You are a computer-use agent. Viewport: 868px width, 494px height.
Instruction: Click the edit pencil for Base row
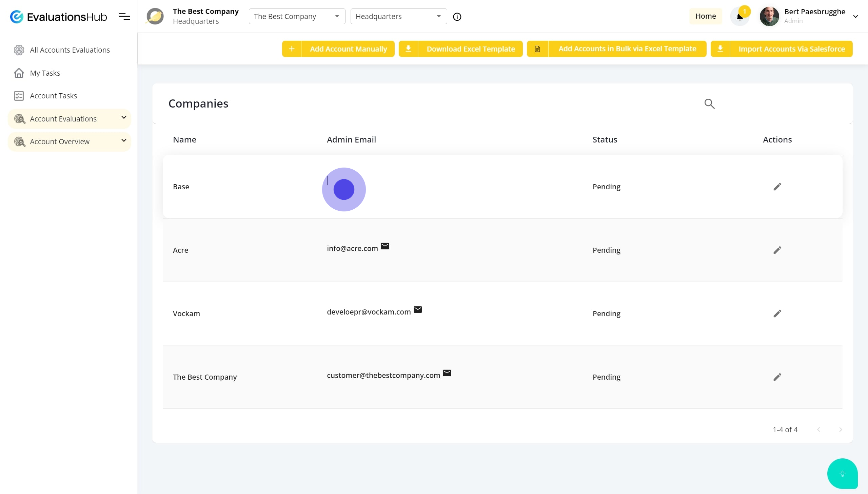tap(777, 187)
